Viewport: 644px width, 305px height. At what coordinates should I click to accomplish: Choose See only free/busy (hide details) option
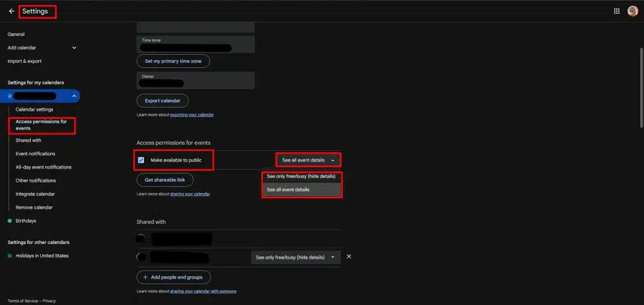[301, 177]
